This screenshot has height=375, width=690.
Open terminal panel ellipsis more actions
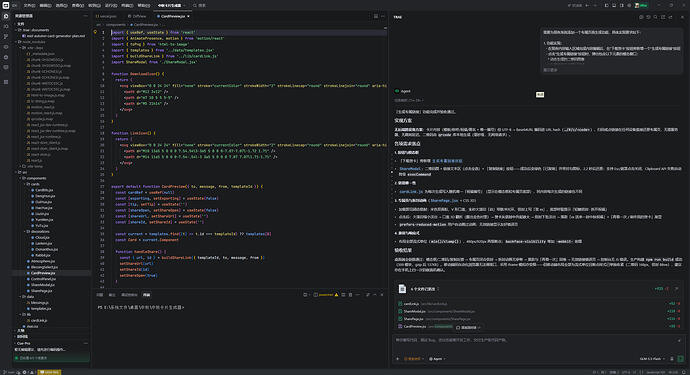[357, 294]
